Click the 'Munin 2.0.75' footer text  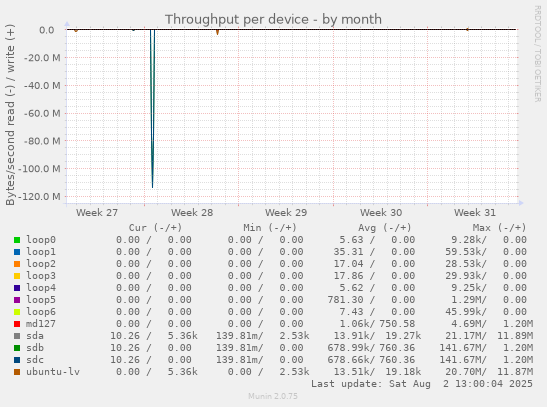(x=273, y=396)
